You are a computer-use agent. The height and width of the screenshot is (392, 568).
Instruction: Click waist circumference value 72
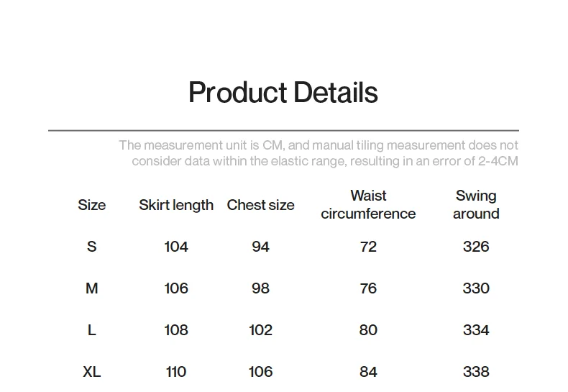point(368,247)
